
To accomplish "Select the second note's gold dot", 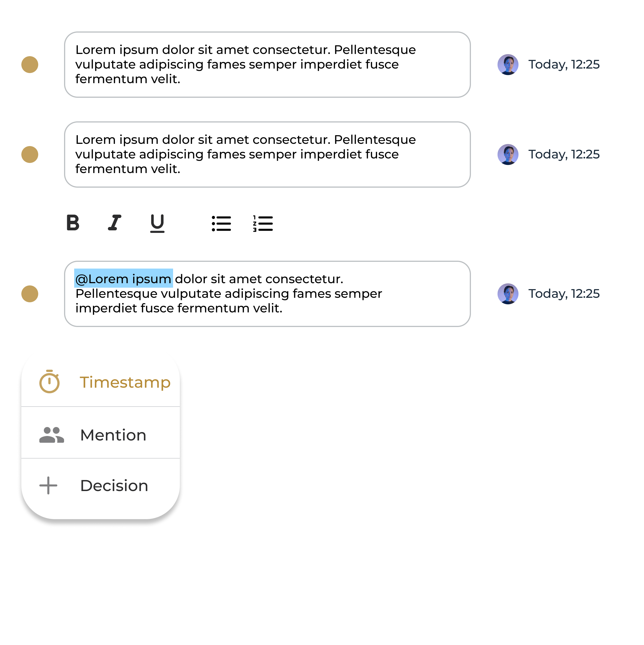I will tap(30, 155).
